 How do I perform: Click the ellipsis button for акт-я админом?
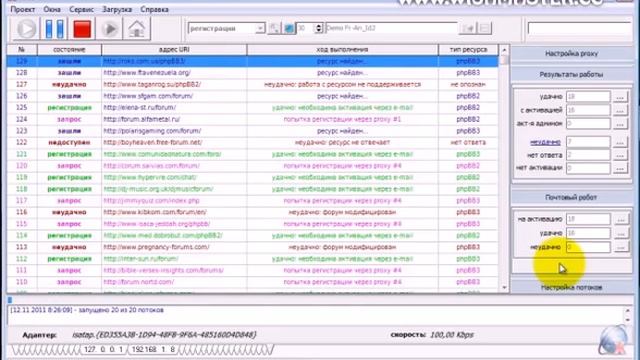(620, 123)
